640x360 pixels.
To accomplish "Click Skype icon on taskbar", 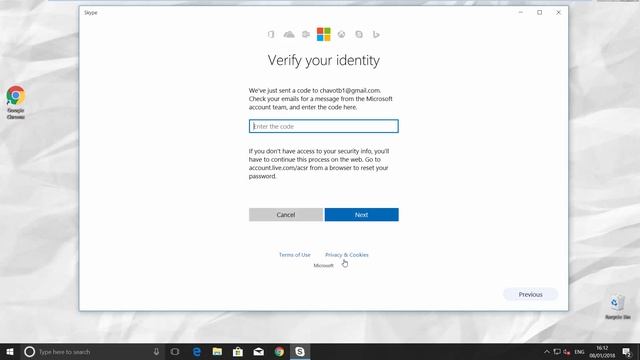I will point(300,351).
